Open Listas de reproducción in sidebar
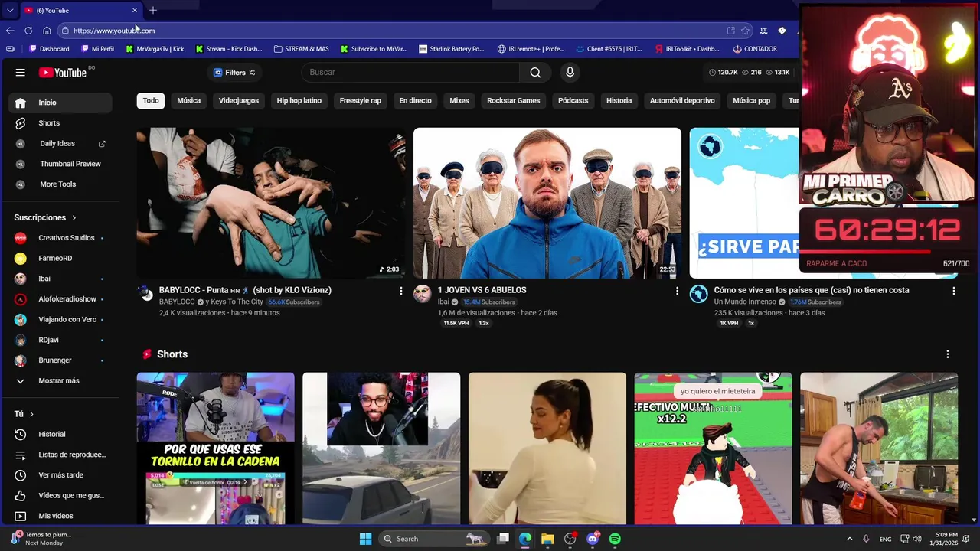980x551 pixels. coord(60,455)
